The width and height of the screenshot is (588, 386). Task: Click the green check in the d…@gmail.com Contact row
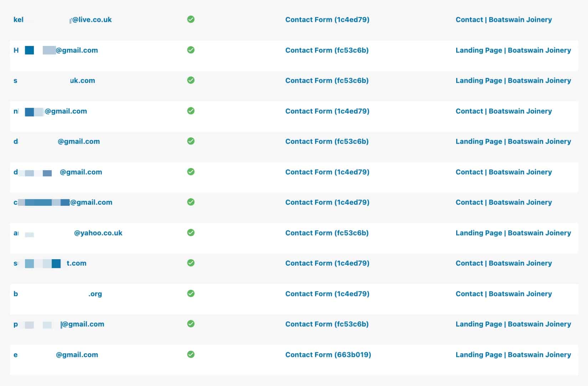point(191,172)
